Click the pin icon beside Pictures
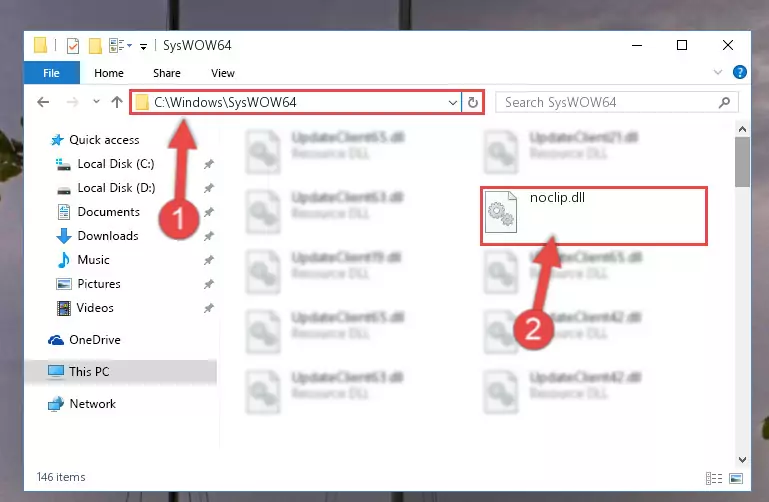This screenshot has width=769, height=502. [209, 284]
